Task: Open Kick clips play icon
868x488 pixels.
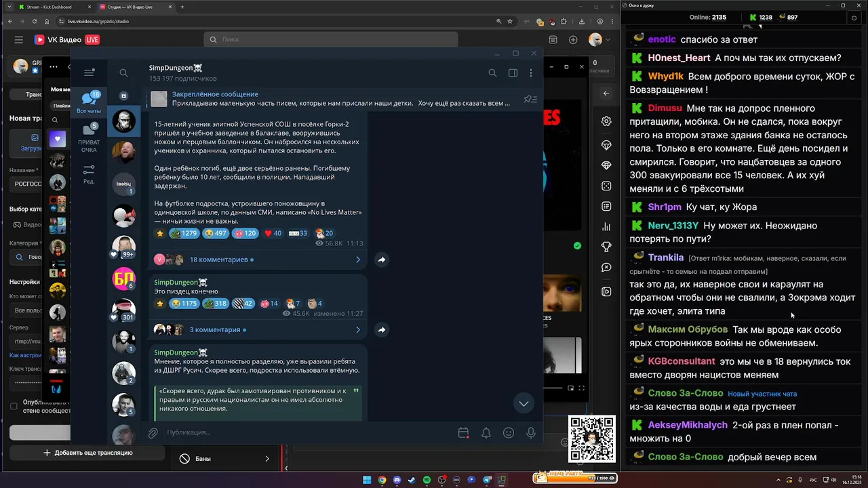Action: coord(606,291)
